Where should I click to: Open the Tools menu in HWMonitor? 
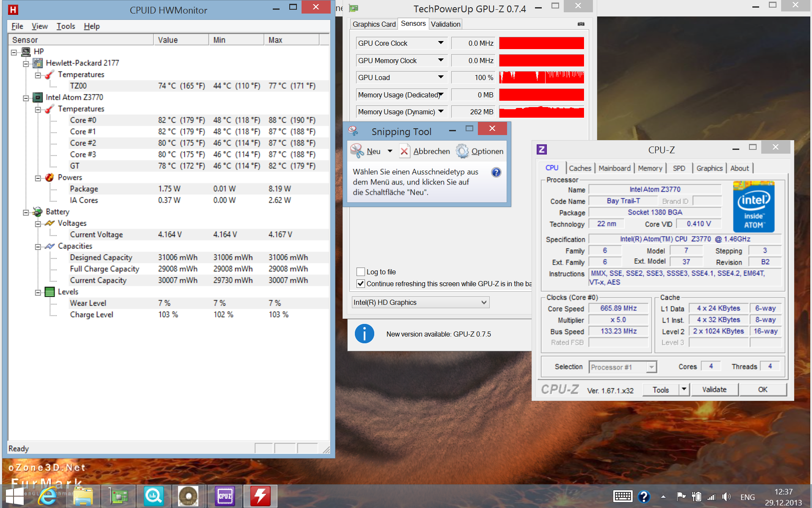[x=66, y=26]
